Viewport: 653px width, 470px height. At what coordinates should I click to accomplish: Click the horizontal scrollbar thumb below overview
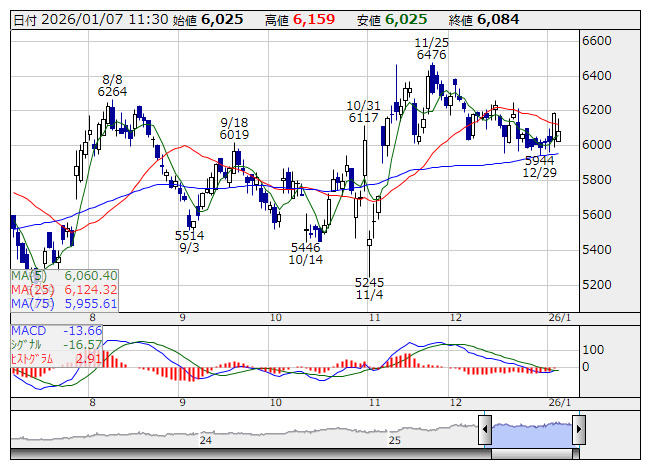(x=531, y=453)
